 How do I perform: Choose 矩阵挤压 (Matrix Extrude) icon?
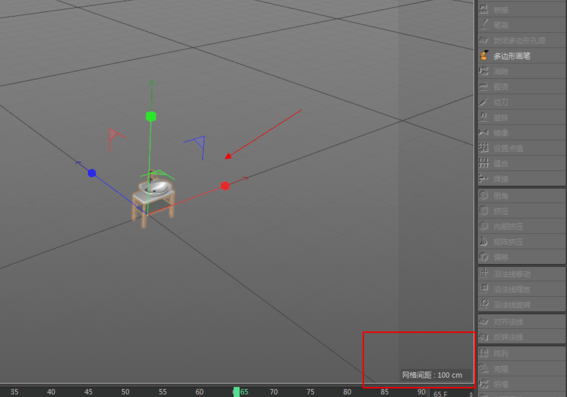(483, 242)
